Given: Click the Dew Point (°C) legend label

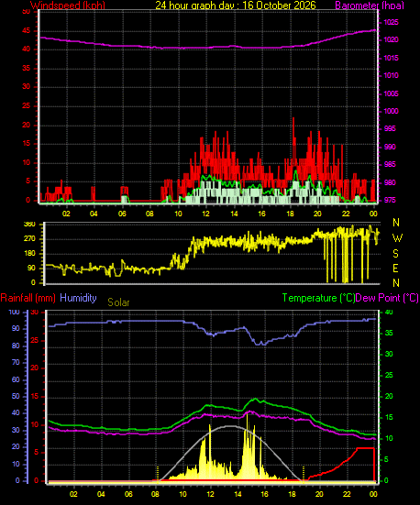Looking at the screenshot, I should pos(387,298).
